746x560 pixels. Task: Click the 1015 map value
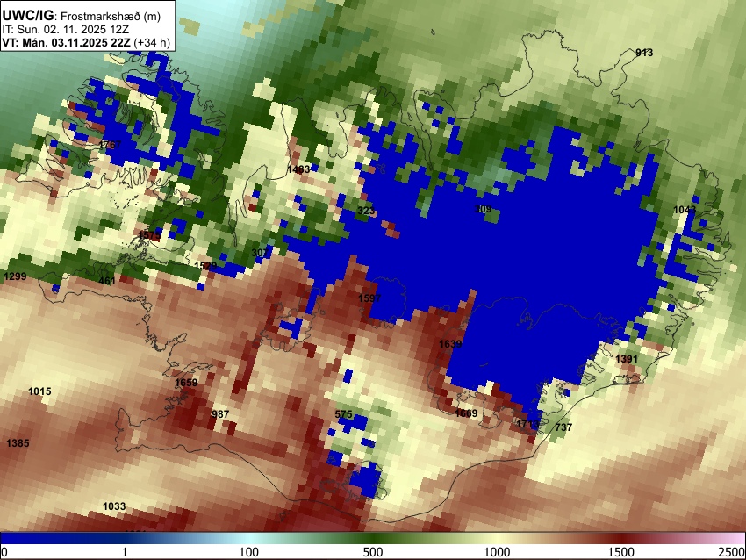39,391
